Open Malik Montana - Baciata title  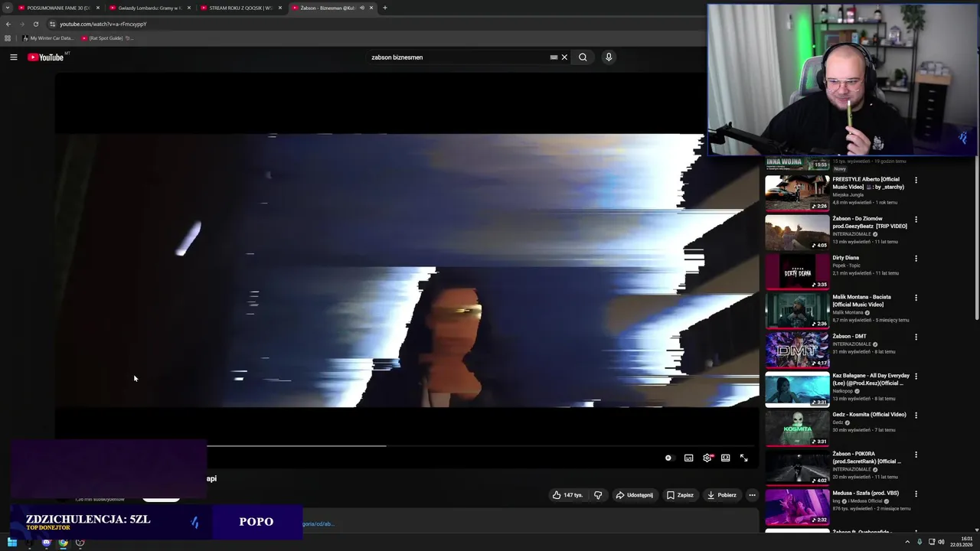coord(862,301)
